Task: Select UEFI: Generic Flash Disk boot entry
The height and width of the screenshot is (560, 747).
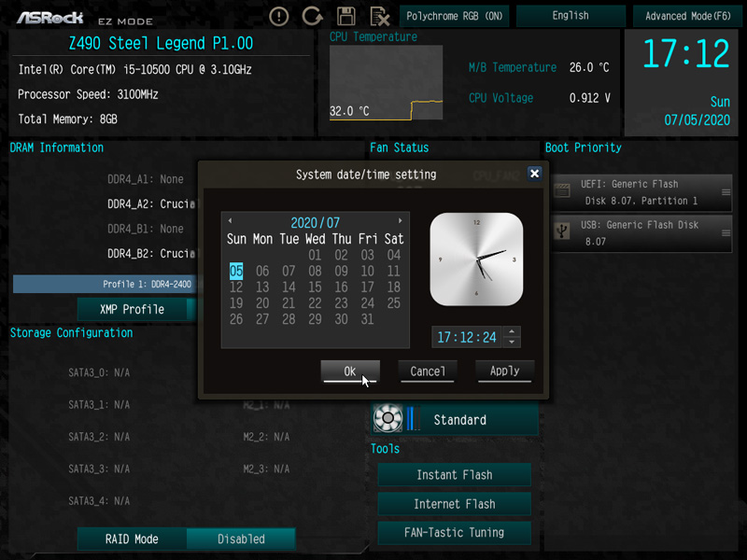Action: coord(641,192)
